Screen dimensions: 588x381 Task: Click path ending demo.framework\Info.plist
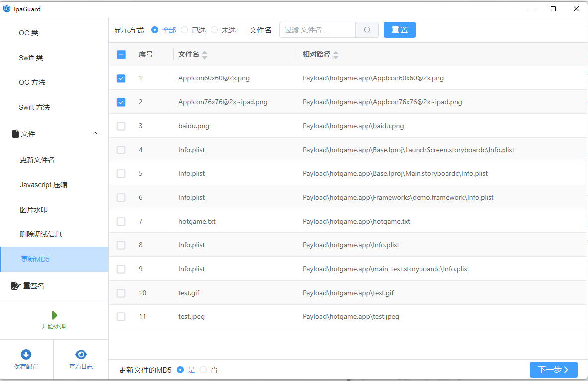[x=398, y=197]
